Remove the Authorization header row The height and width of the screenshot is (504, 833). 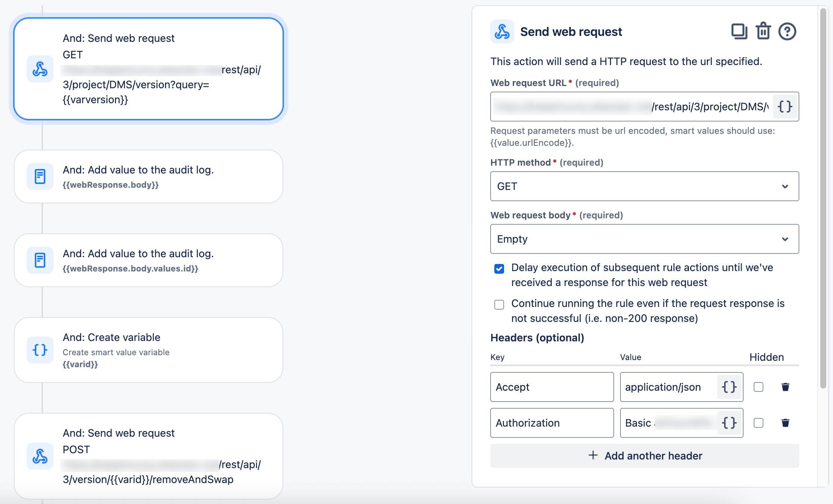point(785,423)
